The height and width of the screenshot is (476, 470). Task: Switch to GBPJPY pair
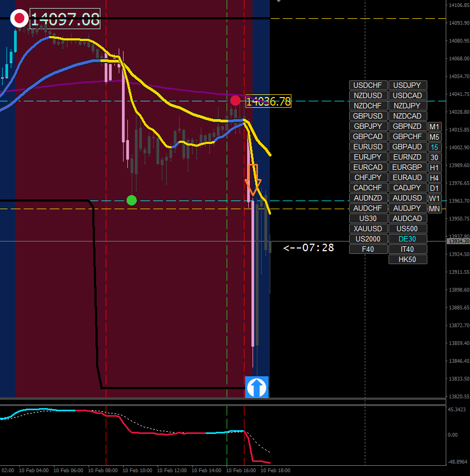pos(368,126)
